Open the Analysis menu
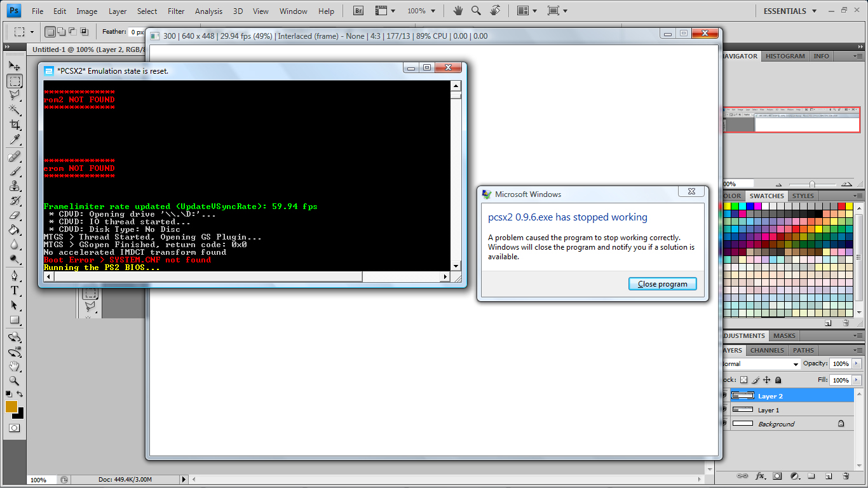 [x=209, y=11]
